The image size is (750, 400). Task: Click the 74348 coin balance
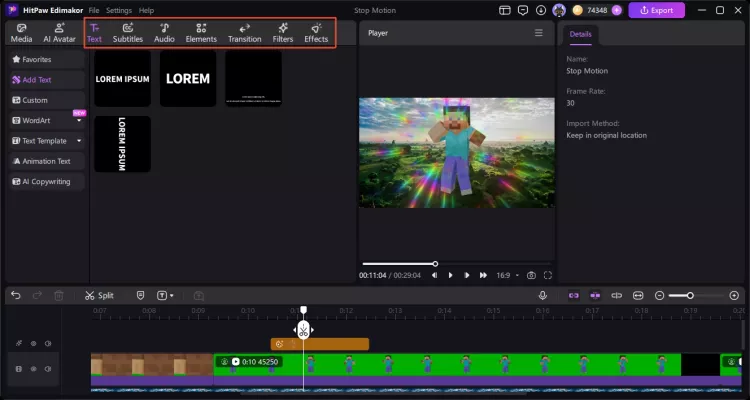pos(597,10)
